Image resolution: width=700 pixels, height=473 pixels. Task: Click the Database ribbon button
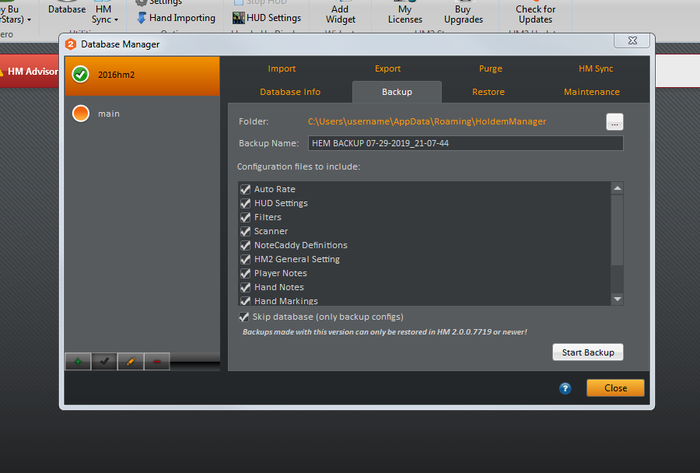pyautogui.click(x=67, y=10)
